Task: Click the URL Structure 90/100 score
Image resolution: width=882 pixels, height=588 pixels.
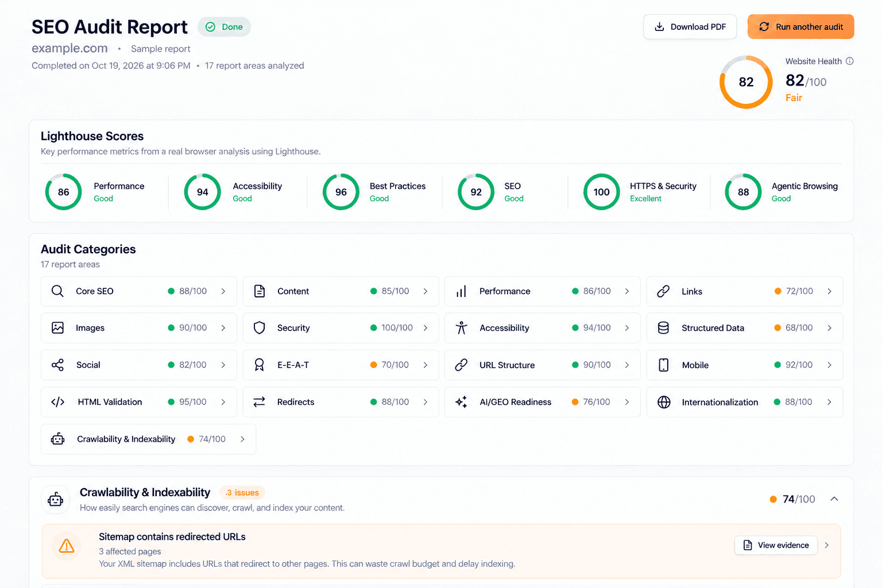Action: click(x=597, y=365)
